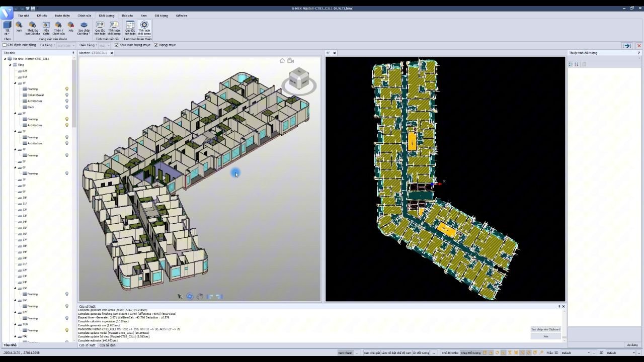Switch to 'Hoàn thiện' ribbon tab

(62, 16)
